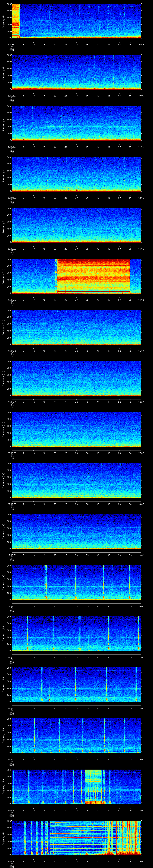Click the spectrogram covering 22:10:00 to 11:00
Image resolution: width=153 pixels, height=868 pixels.
pos(76,123)
